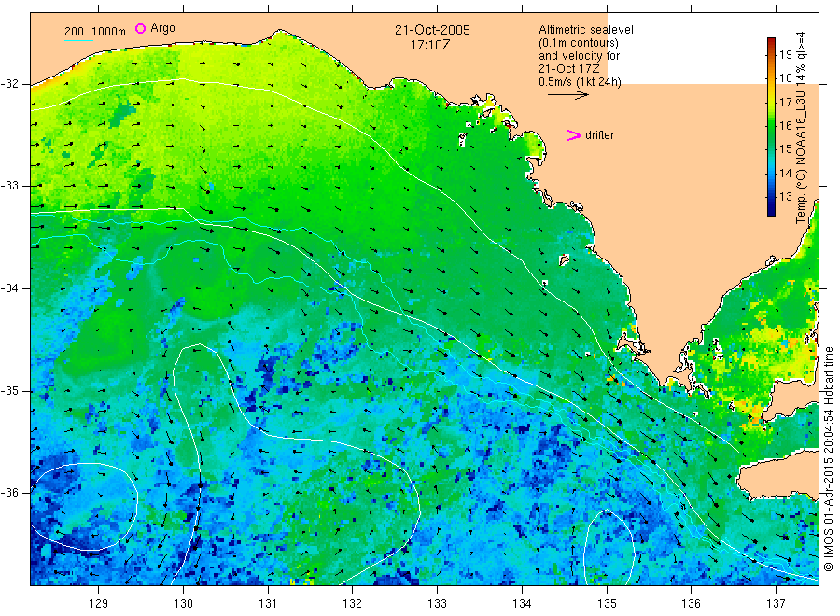Click the 'Altimetric sealevel' legend text

pos(585,30)
